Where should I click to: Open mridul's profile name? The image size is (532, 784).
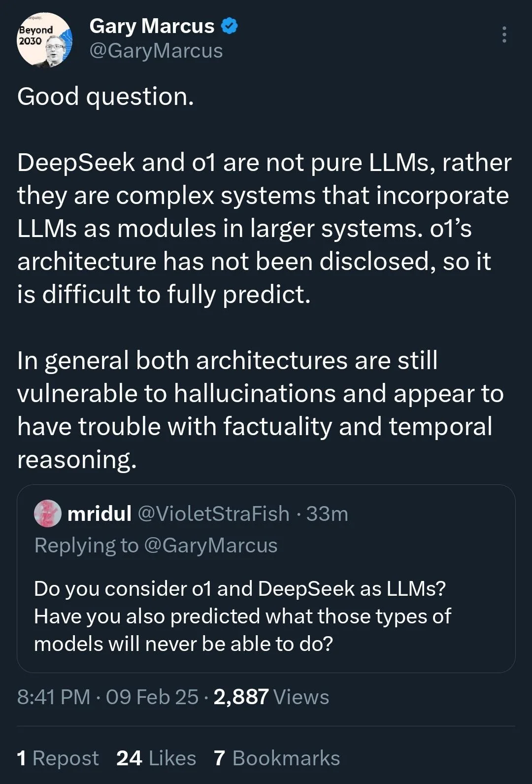coord(99,513)
